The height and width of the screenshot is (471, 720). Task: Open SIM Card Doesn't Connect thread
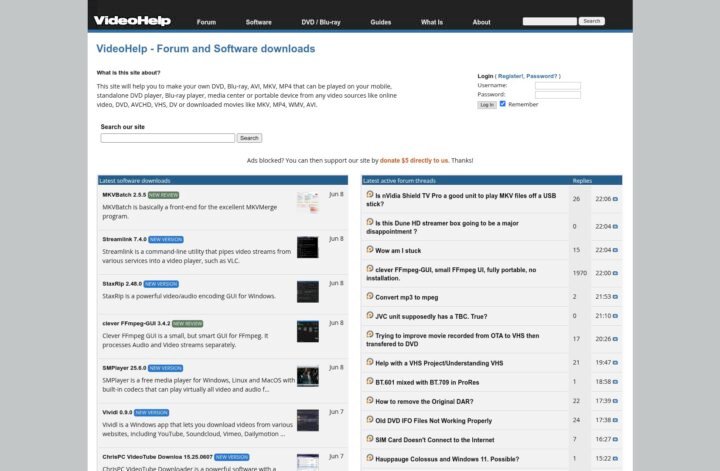point(435,440)
